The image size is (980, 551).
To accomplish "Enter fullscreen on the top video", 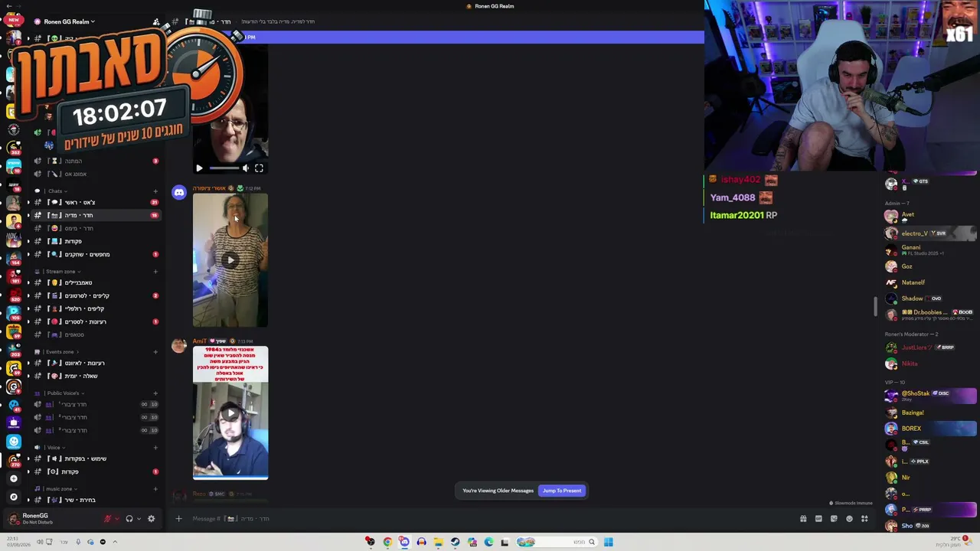I will point(259,168).
